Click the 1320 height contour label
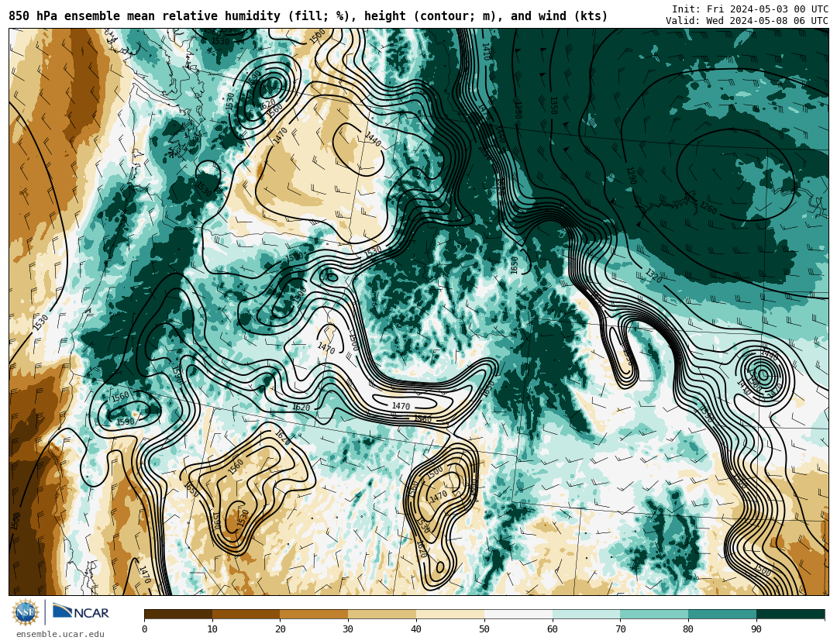The width and height of the screenshot is (837, 644). 653,276
